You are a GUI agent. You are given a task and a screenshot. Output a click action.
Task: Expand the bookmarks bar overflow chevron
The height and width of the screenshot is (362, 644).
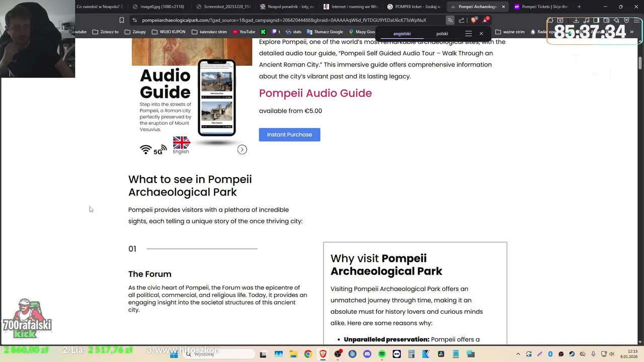pos(632,32)
